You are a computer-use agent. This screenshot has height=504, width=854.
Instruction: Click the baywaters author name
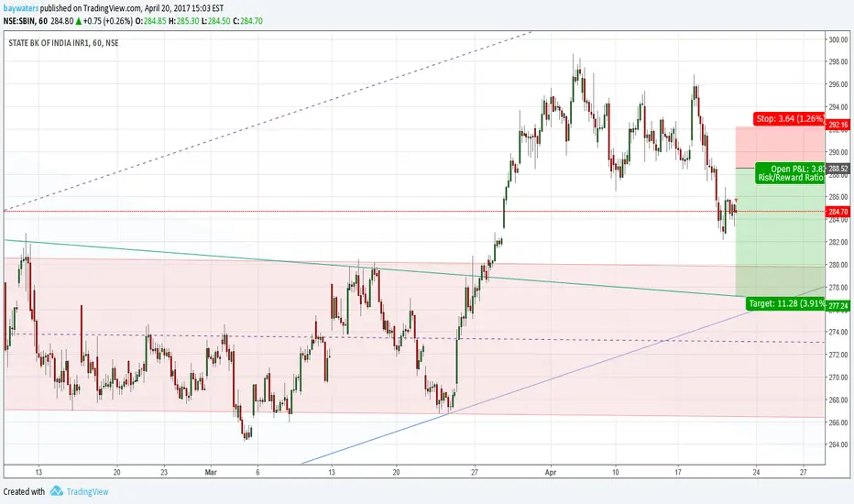click(21, 8)
